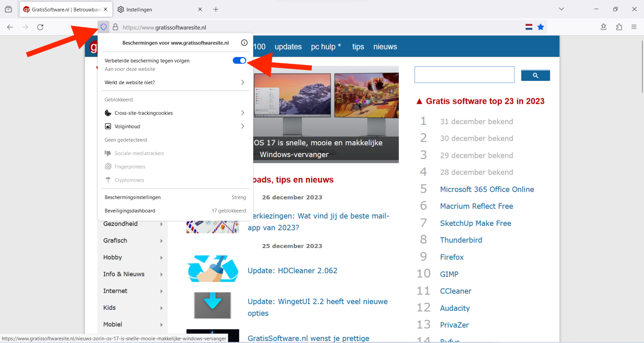
Task: Reload the page with refresh icon
Action: (x=40, y=27)
